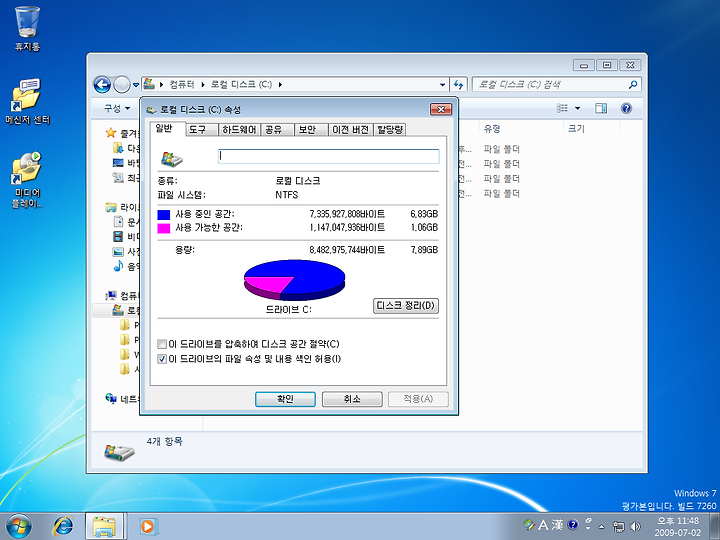This screenshot has height=540, width=720.
Task: Click the magenta 사용 가능한 공간 color swatch
Action: click(x=163, y=228)
